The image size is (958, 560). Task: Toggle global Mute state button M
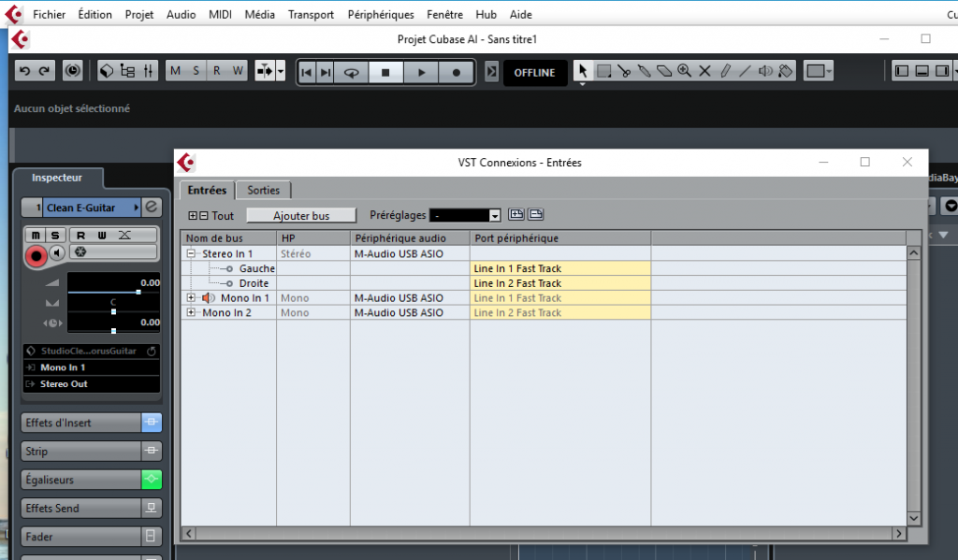click(x=176, y=71)
